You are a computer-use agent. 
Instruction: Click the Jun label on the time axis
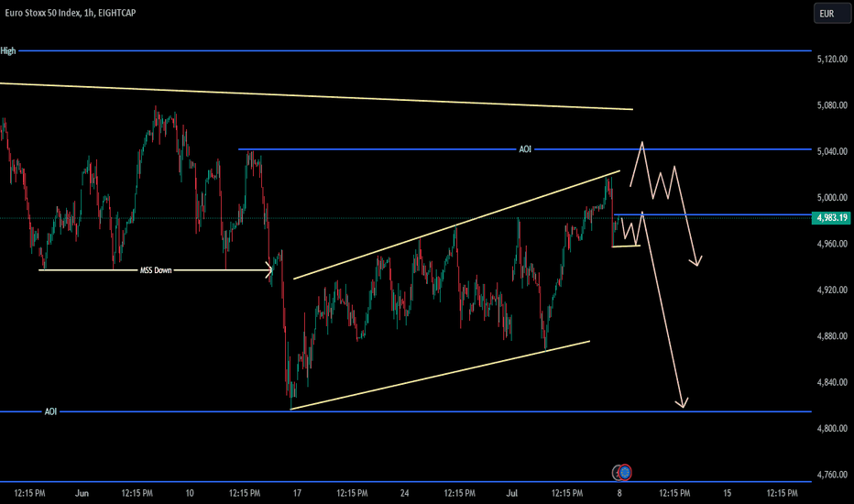pos(82,494)
